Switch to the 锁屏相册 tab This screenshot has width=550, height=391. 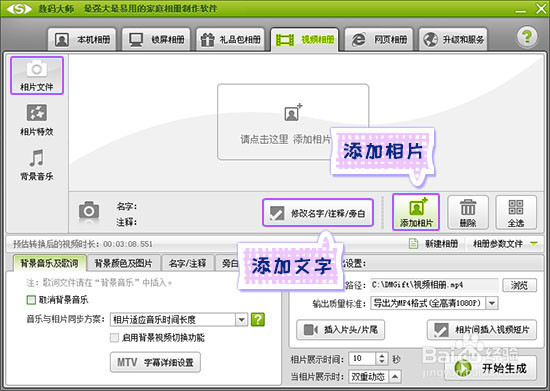[x=156, y=40]
